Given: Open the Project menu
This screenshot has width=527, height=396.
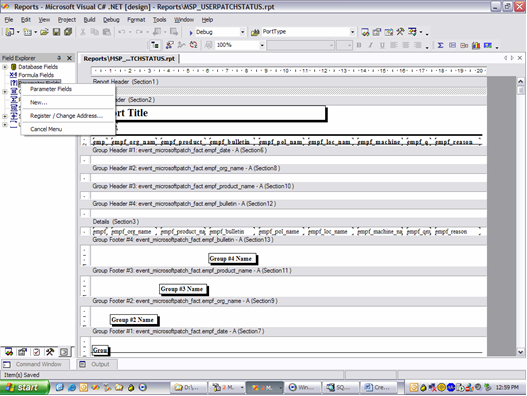Looking at the screenshot, I should coord(67,20).
